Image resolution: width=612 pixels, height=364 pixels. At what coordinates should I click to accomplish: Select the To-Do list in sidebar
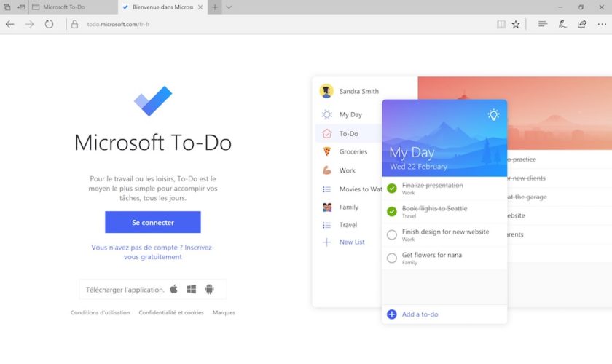pyautogui.click(x=348, y=133)
